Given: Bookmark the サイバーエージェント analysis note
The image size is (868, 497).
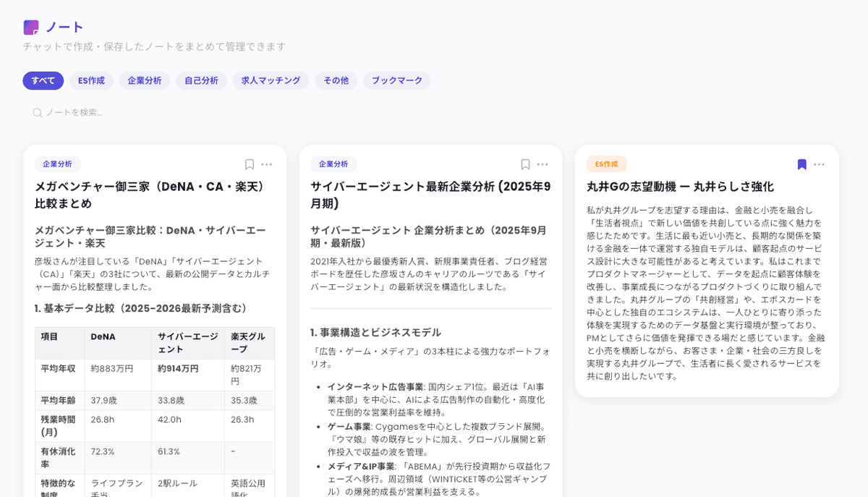Looking at the screenshot, I should 525,164.
